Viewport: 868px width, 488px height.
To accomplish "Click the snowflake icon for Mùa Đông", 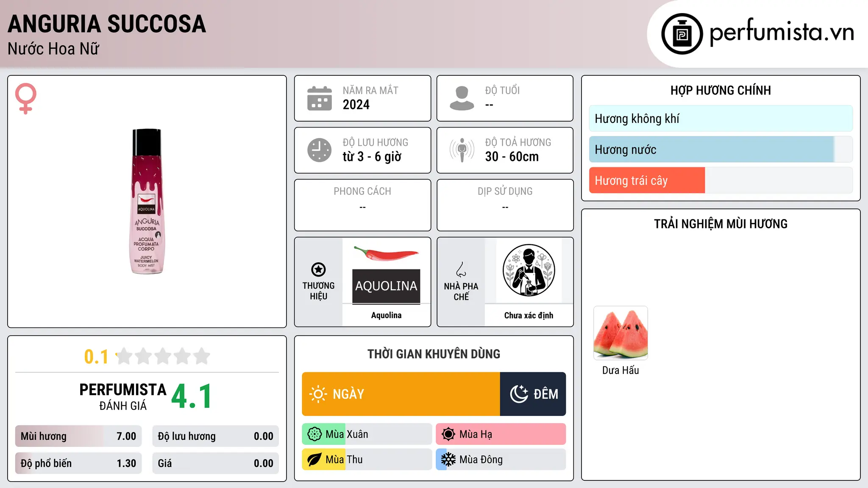I will coord(448,460).
